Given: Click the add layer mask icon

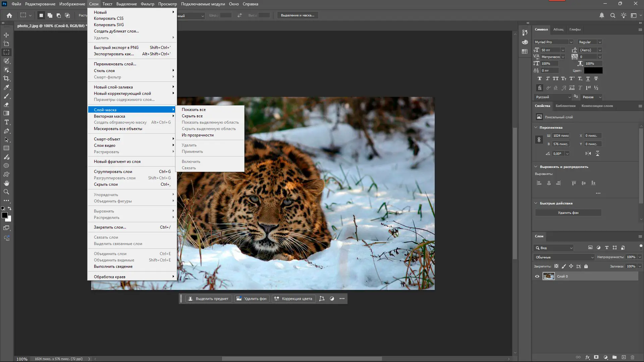Looking at the screenshot, I should click(596, 357).
